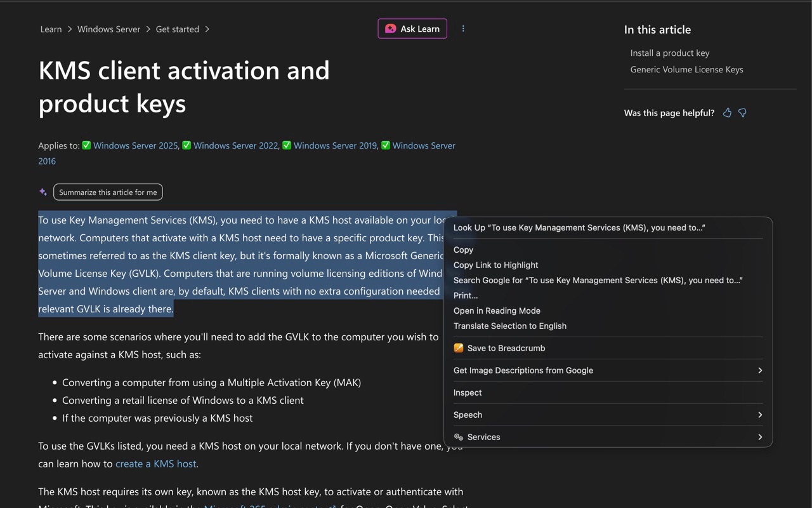Click bullet 'If the computer was previously a KMS host'

tap(157, 418)
